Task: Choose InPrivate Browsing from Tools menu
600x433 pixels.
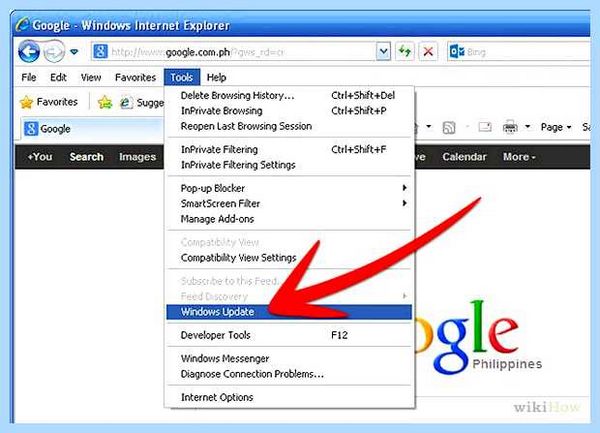Action: pos(289,111)
